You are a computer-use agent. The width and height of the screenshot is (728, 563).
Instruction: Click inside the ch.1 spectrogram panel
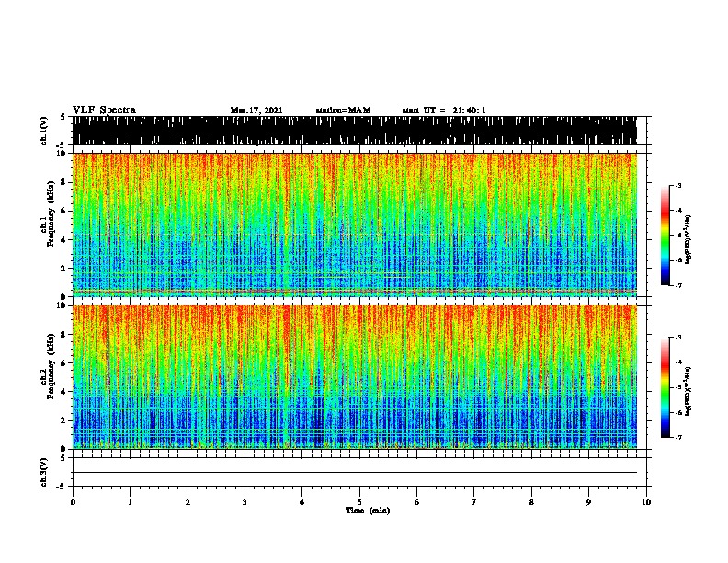point(354,224)
